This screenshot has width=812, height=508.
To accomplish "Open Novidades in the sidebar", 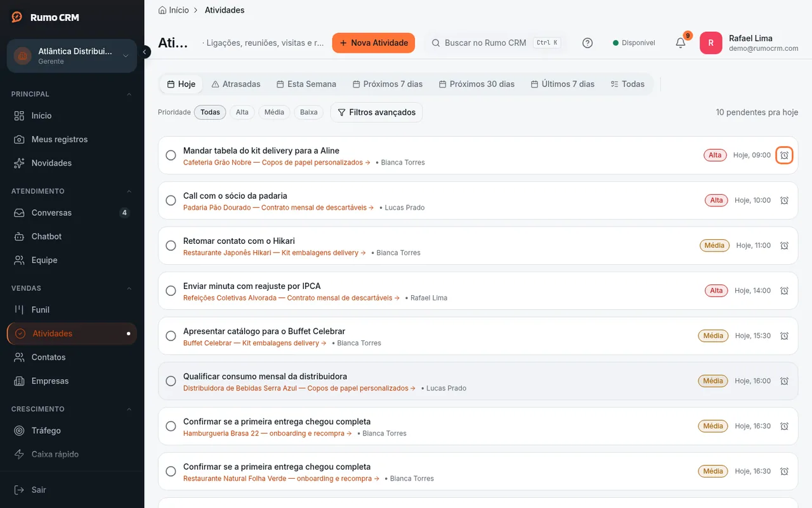I will (x=72, y=163).
